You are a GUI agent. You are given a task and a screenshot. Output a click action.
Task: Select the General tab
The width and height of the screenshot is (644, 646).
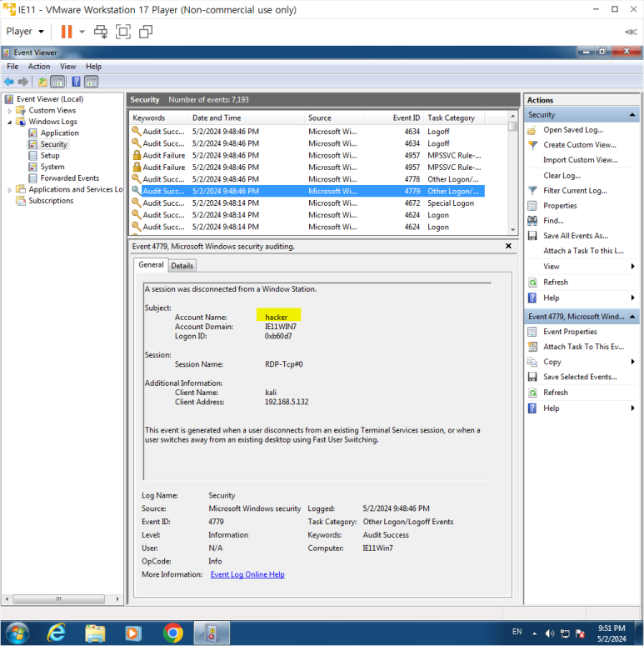click(151, 265)
